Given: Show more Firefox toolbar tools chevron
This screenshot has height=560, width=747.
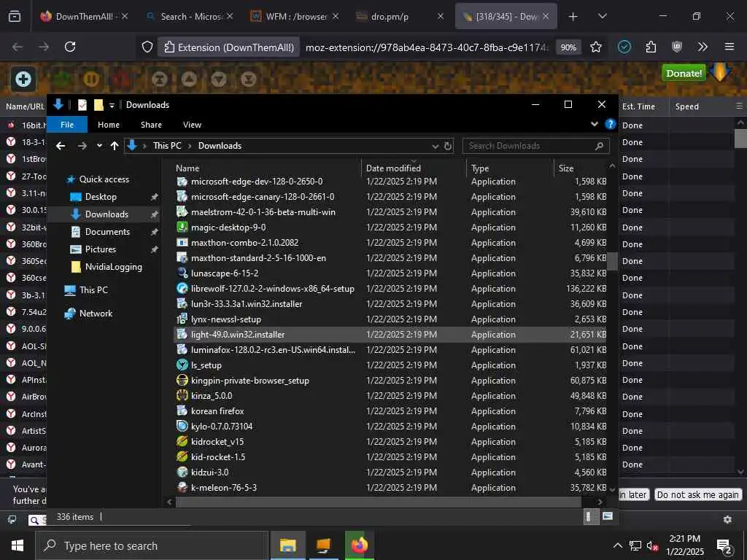Looking at the screenshot, I should [703, 47].
